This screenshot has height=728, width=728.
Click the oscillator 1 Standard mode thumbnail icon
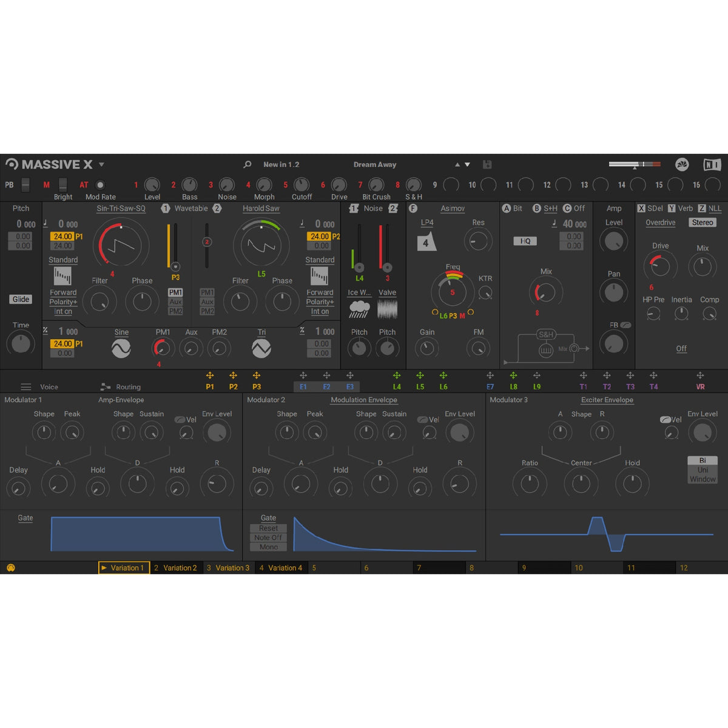(x=62, y=276)
